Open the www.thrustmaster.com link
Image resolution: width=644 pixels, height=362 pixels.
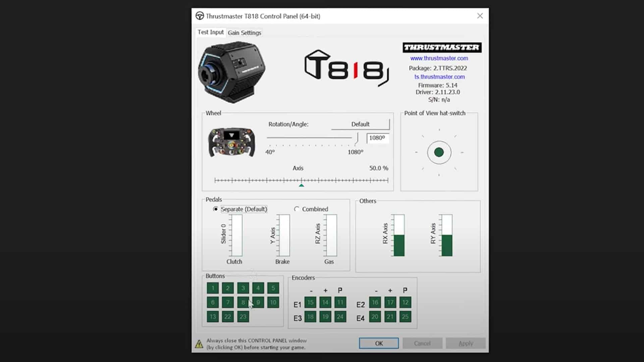coord(439,58)
